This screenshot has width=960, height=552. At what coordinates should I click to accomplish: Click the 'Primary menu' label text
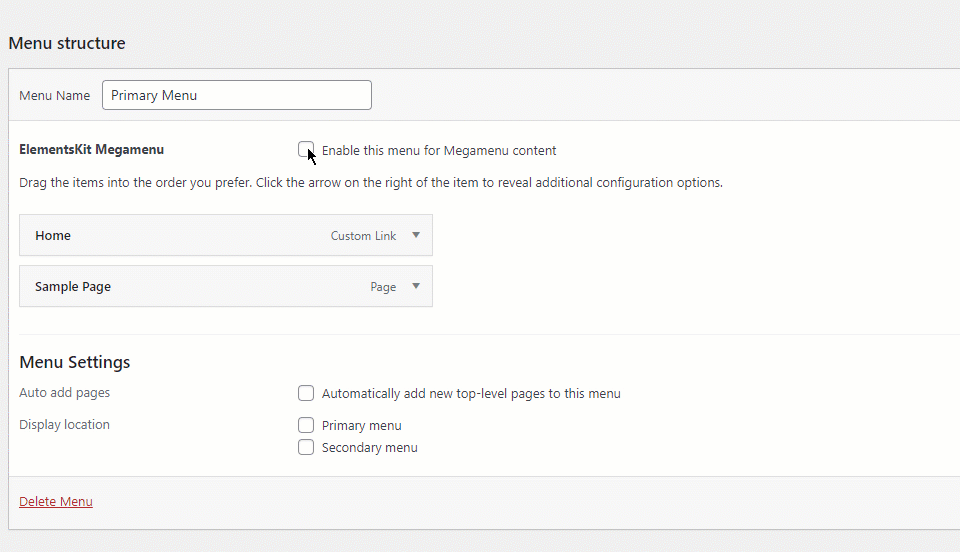[x=361, y=426]
